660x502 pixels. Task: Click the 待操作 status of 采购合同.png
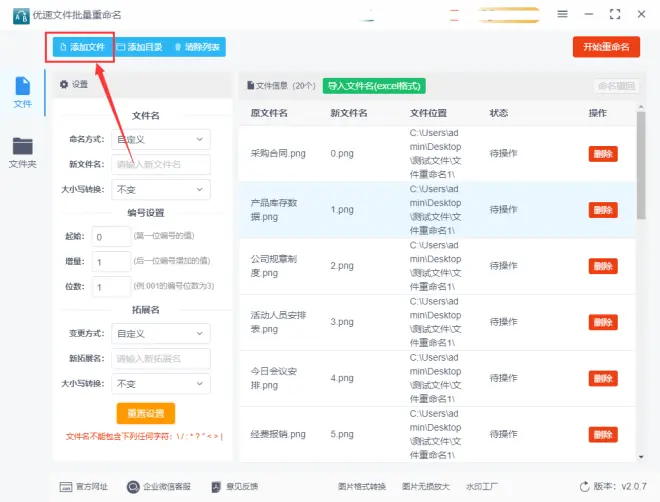tap(503, 154)
